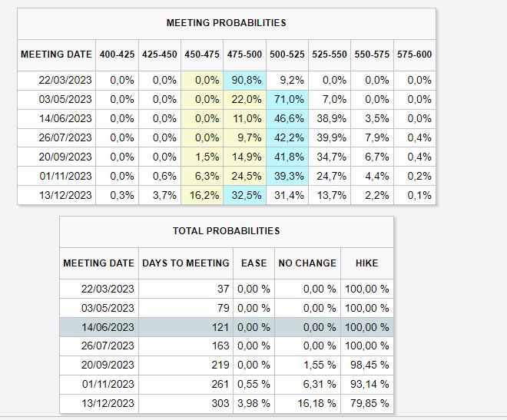Select the EASE column header
The image size is (507, 420).
coord(253,263)
